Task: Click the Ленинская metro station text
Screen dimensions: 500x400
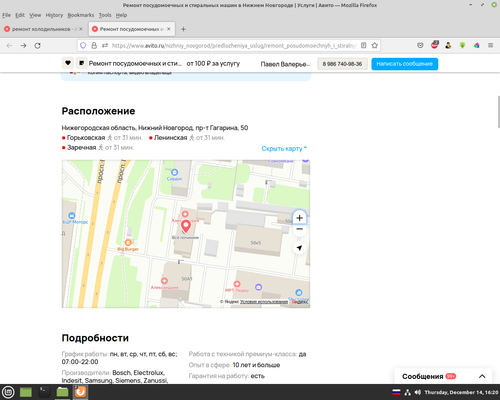Action: (x=170, y=138)
